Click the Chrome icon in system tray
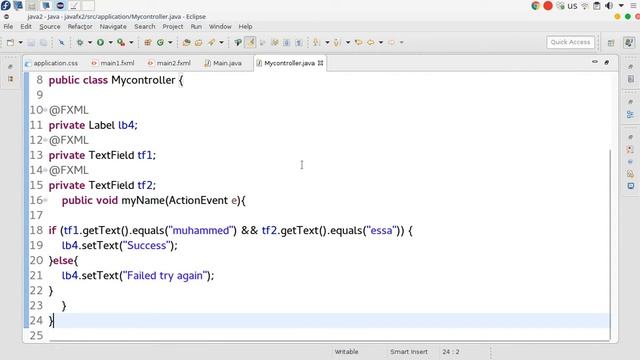 (536, 6)
